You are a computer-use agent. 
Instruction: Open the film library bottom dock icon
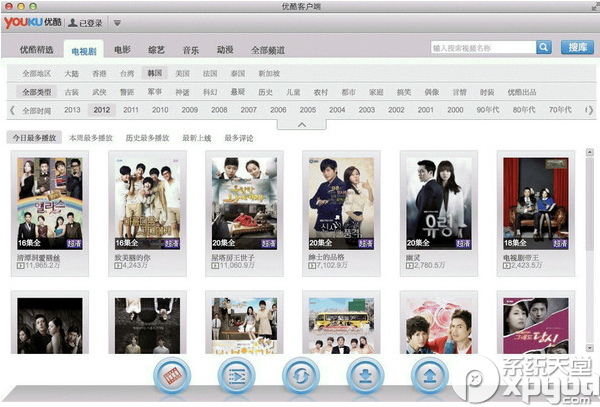click(x=172, y=376)
